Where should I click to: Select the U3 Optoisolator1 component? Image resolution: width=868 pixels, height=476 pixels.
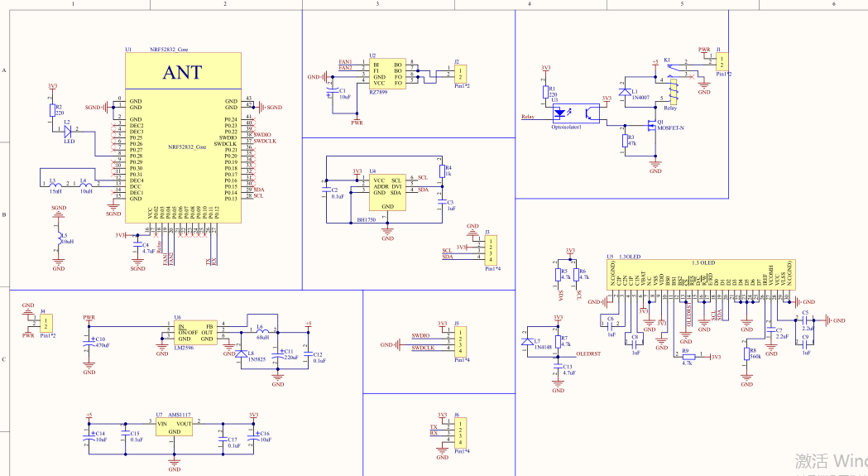coord(576,113)
